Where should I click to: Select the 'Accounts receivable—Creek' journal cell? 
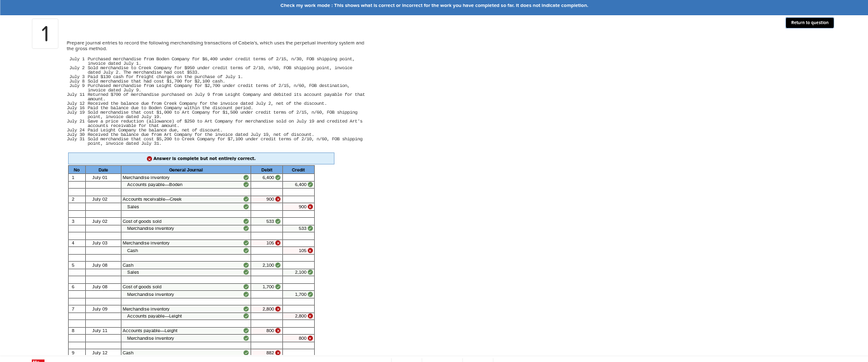coord(186,199)
